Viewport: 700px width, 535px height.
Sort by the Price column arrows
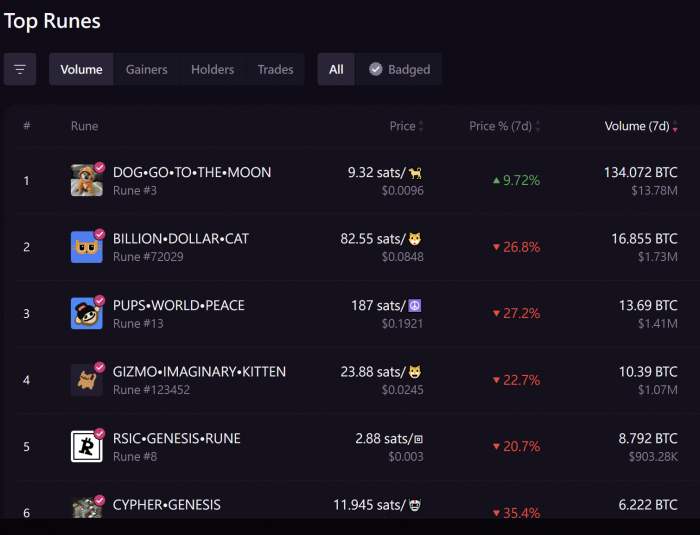click(x=421, y=126)
